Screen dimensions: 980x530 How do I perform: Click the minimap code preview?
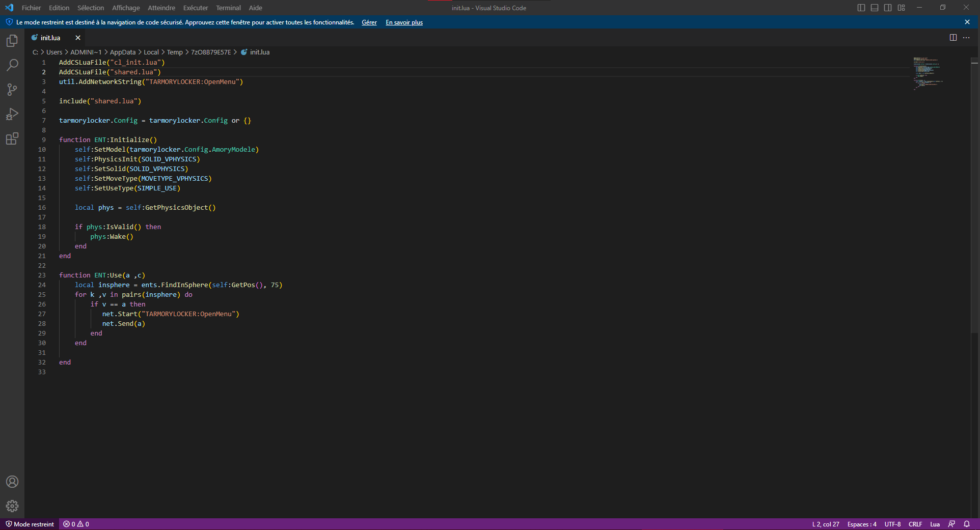tap(927, 73)
